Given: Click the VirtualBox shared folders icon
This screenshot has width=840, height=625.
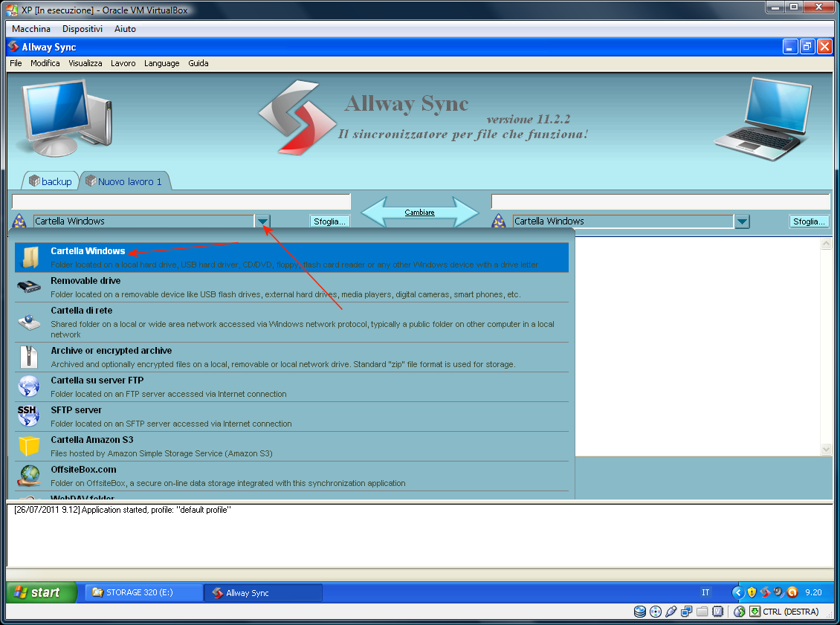Looking at the screenshot, I should (702, 612).
